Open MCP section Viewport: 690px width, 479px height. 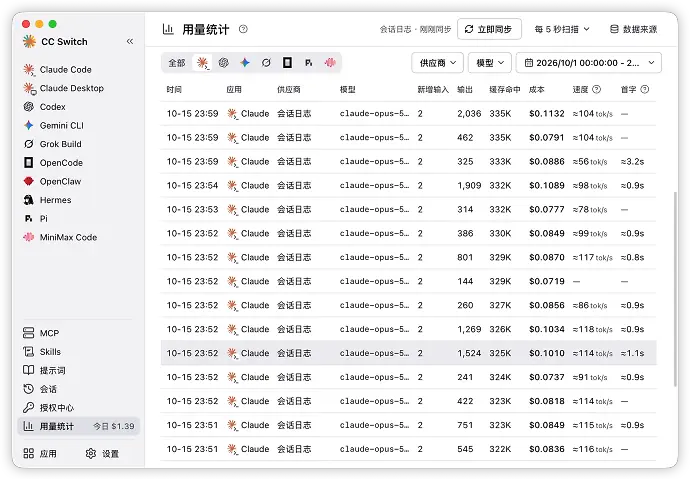(40, 333)
